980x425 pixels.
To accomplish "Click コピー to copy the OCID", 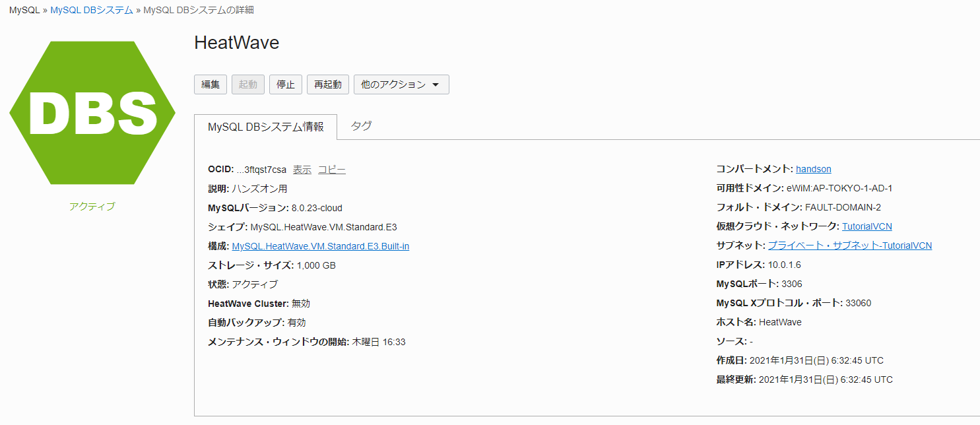I will pos(331,169).
